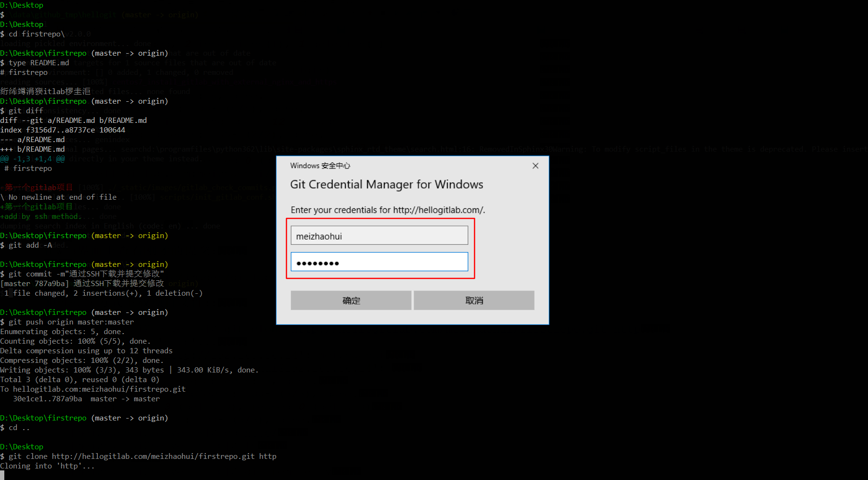The width and height of the screenshot is (868, 480).
Task: Close the Git Credential Manager dialog
Action: point(535,166)
